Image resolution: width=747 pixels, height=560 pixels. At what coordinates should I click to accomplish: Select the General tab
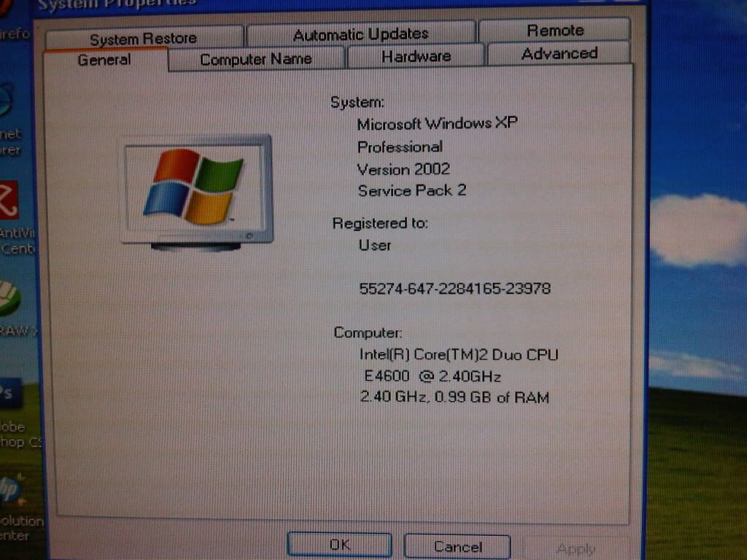[x=105, y=60]
